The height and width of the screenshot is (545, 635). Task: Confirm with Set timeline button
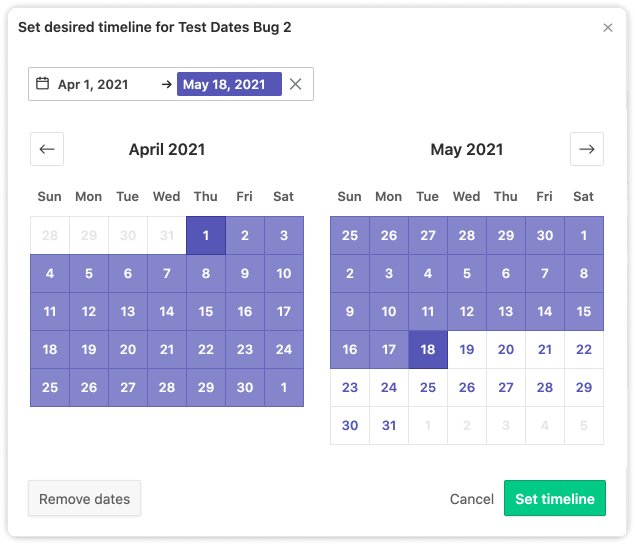point(555,498)
